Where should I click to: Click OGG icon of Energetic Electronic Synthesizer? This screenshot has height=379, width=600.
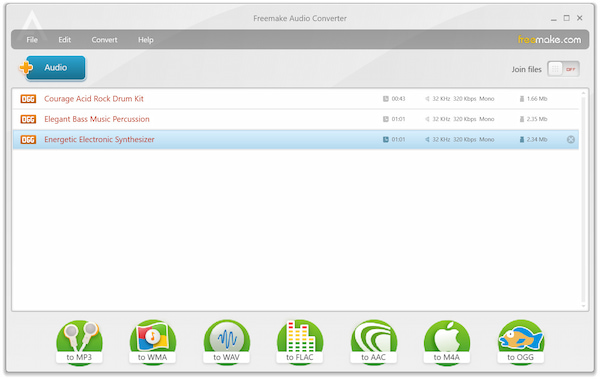(28, 140)
